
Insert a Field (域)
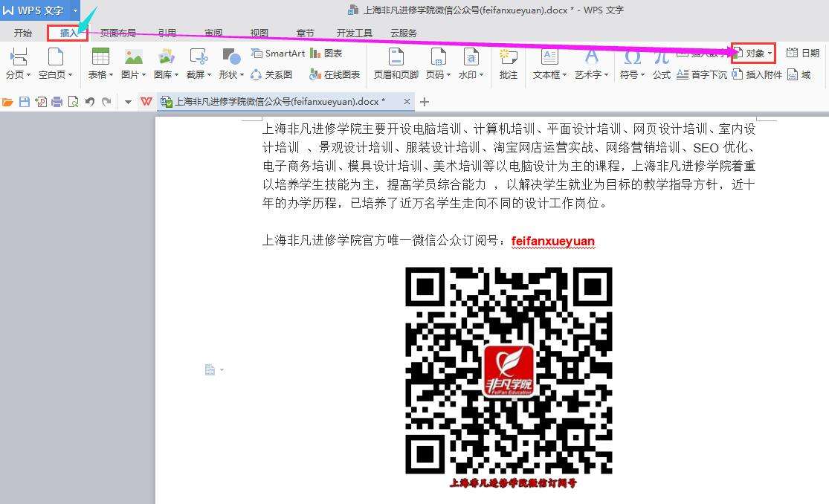coord(799,74)
